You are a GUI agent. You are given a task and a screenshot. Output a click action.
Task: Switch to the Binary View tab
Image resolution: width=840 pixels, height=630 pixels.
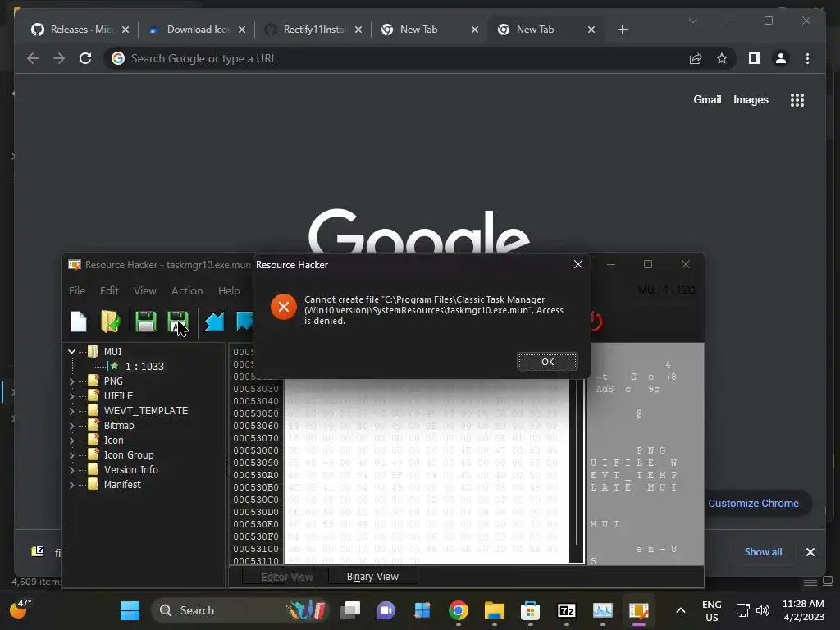click(372, 577)
